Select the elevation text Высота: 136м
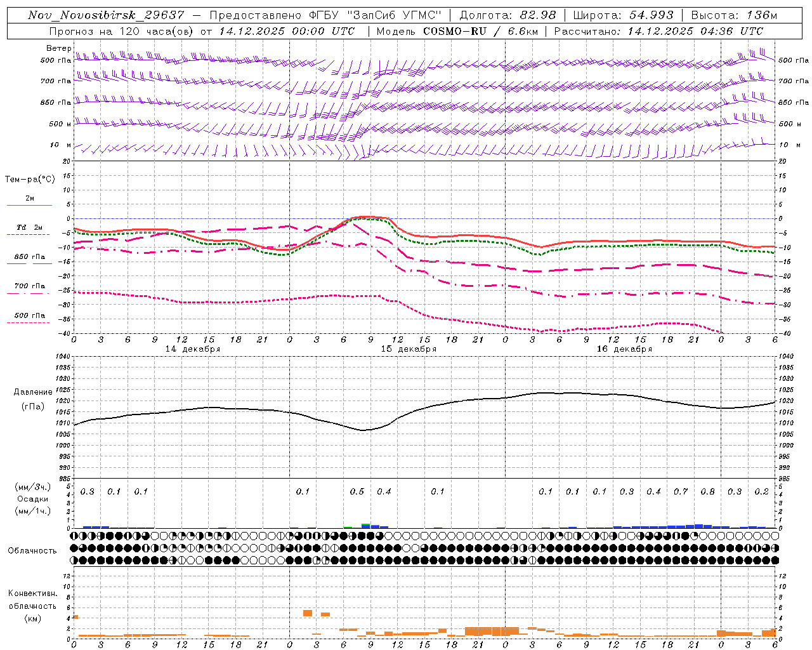812x650 pixels. click(x=734, y=15)
